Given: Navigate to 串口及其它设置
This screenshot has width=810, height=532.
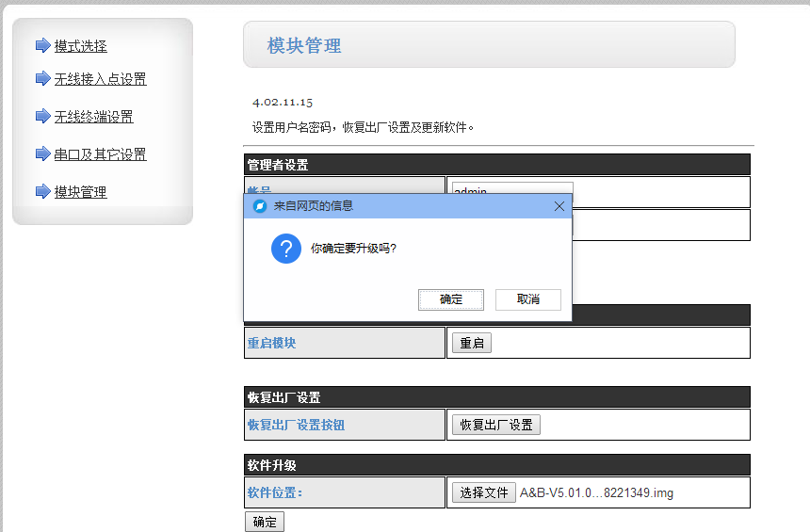Looking at the screenshot, I should pyautogui.click(x=100, y=155).
